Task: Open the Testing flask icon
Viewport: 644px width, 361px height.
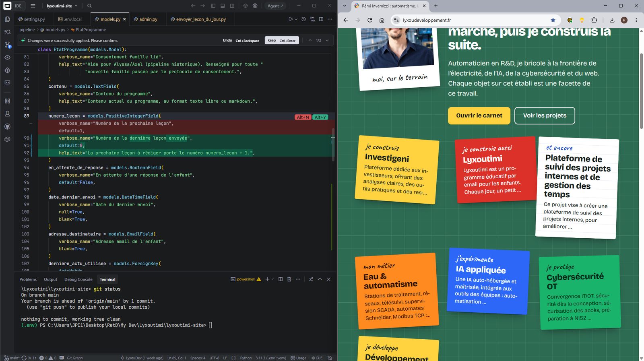Action: pyautogui.click(x=7, y=114)
